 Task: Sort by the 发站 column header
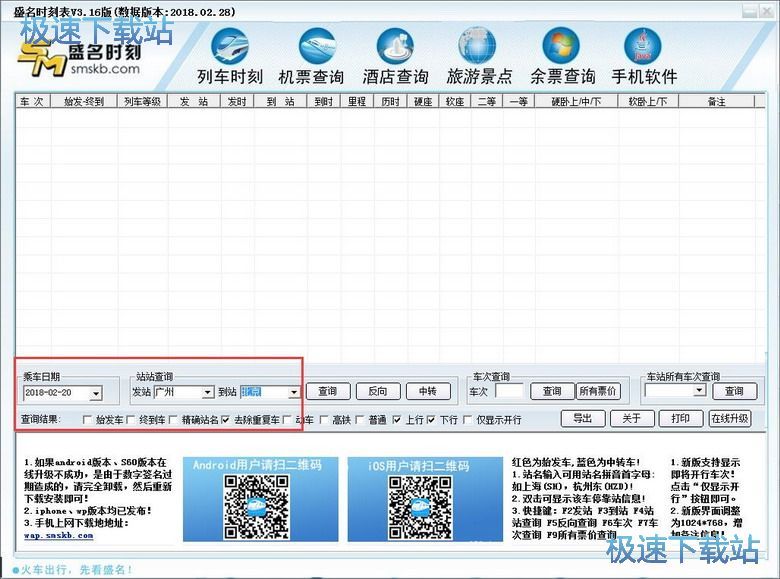point(194,101)
